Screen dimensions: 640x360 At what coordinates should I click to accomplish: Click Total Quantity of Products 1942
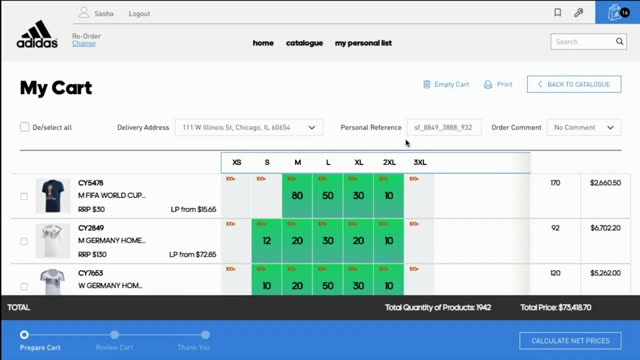click(x=438, y=307)
